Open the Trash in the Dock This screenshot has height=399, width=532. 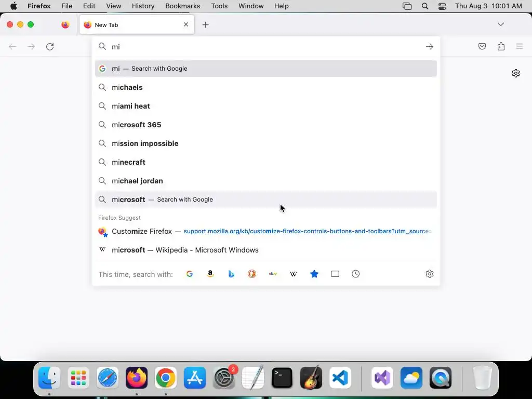tap(482, 378)
